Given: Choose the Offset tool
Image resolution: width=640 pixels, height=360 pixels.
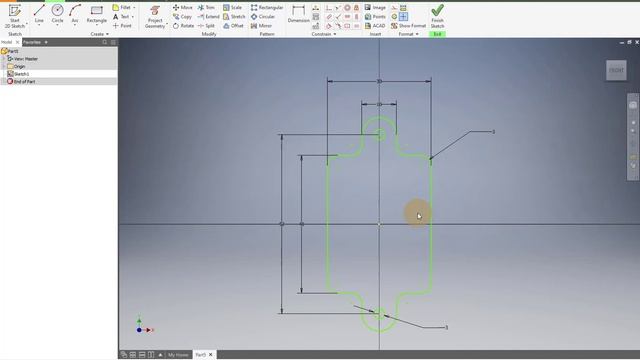Looking at the screenshot, I should pos(233,26).
